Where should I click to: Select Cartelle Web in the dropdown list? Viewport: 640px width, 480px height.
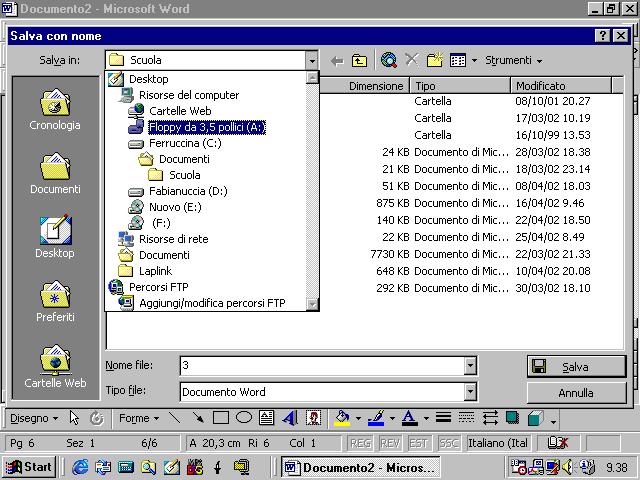click(180, 111)
